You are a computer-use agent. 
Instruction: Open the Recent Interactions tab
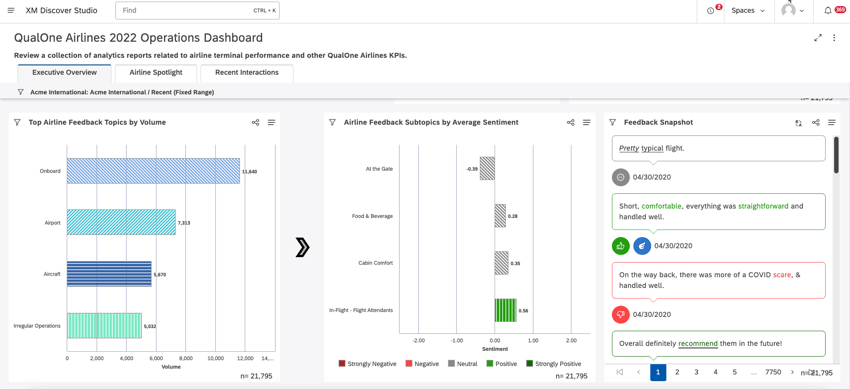(247, 73)
